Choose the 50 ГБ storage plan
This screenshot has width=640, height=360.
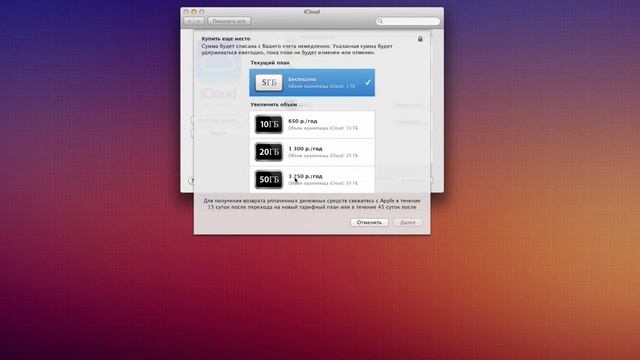tap(312, 180)
